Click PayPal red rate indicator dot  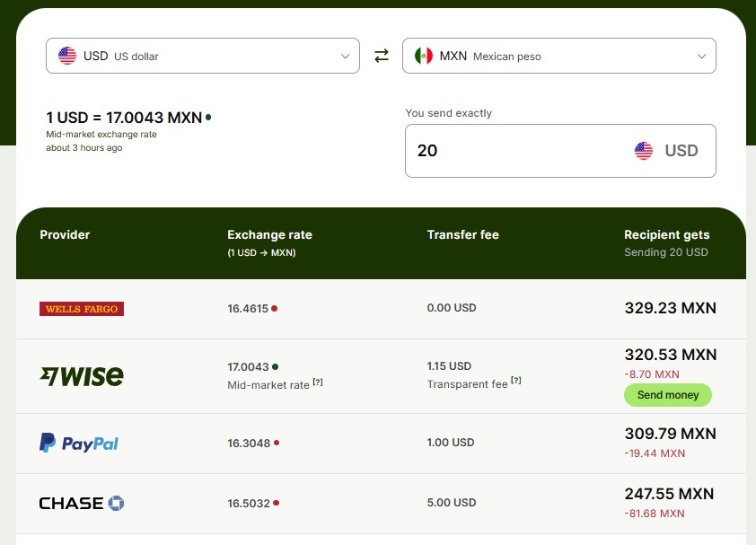coord(277,443)
